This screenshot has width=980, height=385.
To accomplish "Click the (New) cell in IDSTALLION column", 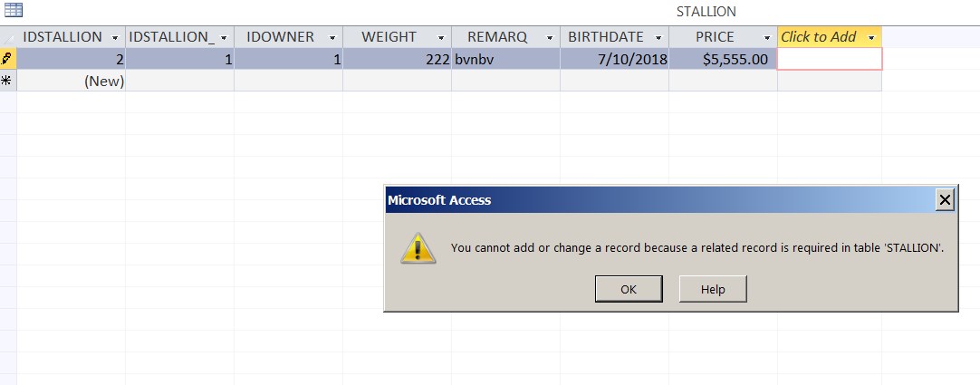I will pyautogui.click(x=72, y=81).
